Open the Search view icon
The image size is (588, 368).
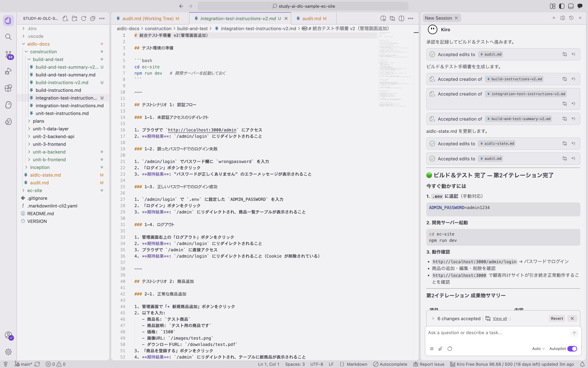[x=8, y=37]
